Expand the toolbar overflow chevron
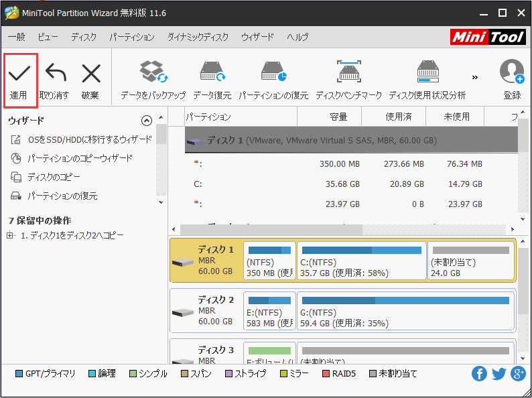 point(476,77)
